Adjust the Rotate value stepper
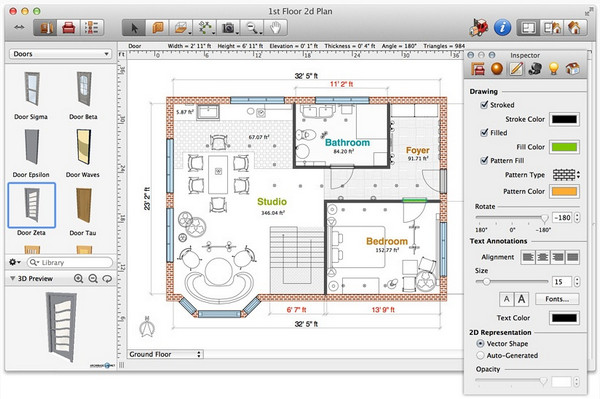The image size is (600, 399). 577,218
